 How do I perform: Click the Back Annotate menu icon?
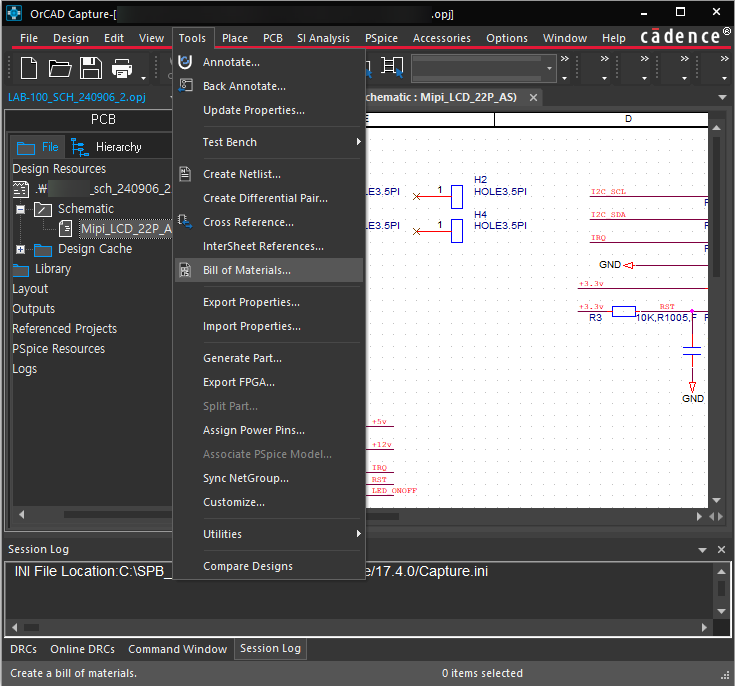pyautogui.click(x=186, y=86)
